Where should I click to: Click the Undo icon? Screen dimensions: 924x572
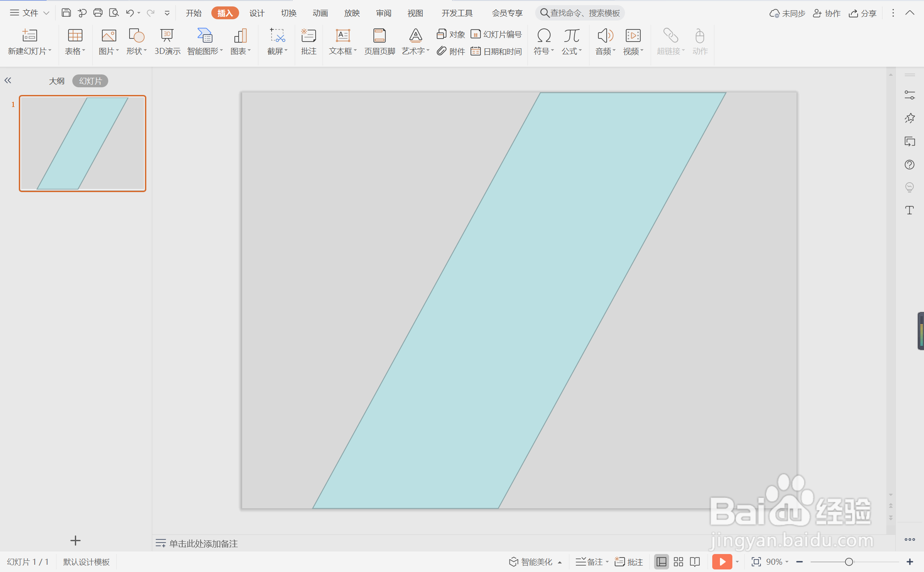point(130,13)
